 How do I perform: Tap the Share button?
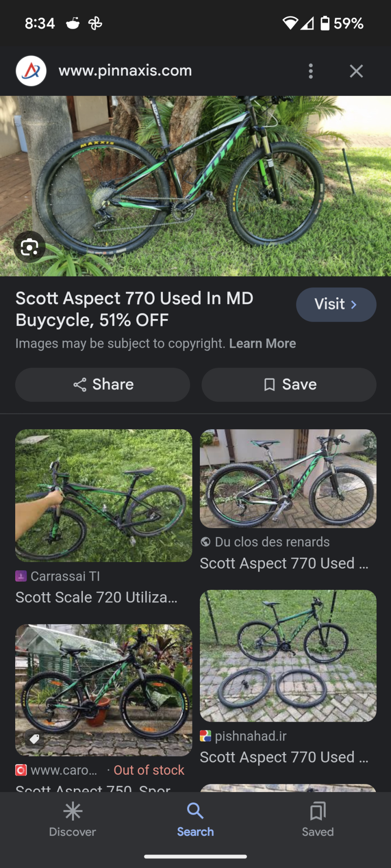[x=103, y=385]
